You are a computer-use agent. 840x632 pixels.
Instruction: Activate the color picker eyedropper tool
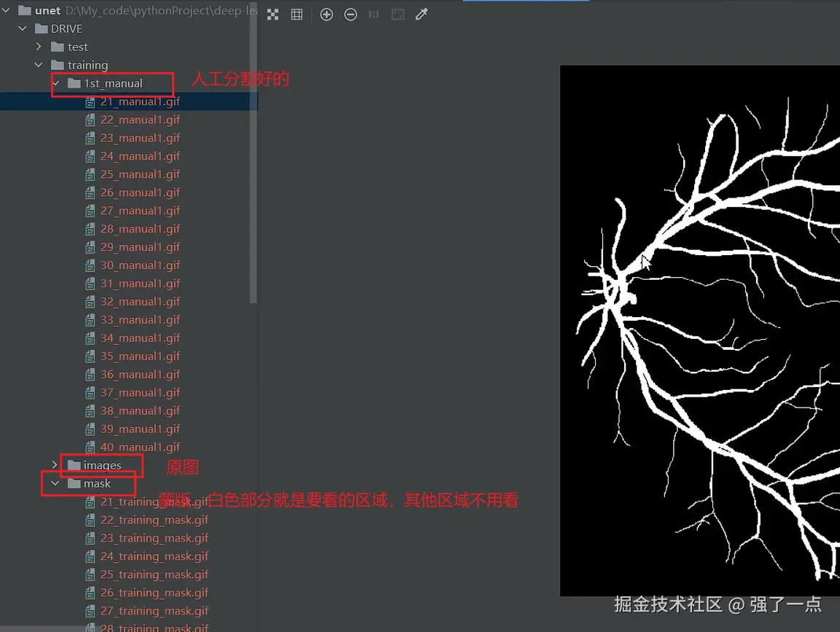click(421, 15)
